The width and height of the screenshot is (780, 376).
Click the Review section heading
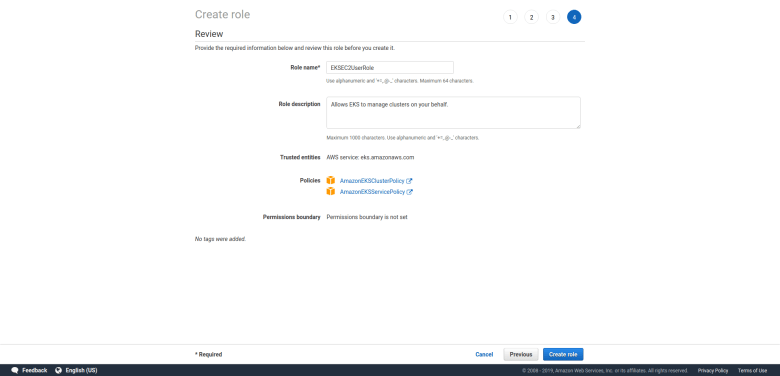[x=209, y=34]
